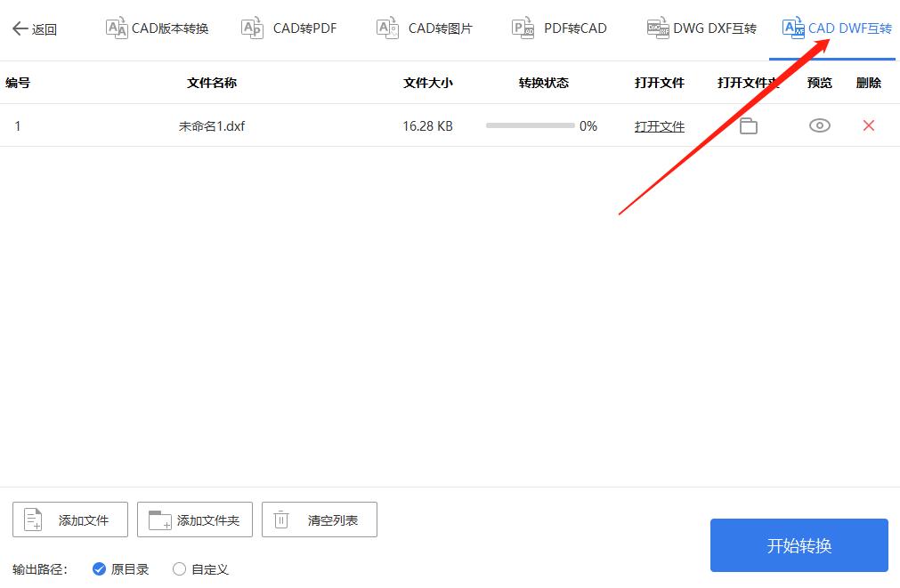Click the 添加文件夹 add-folder icon
Screen dimensions: 900x588
[x=159, y=520]
